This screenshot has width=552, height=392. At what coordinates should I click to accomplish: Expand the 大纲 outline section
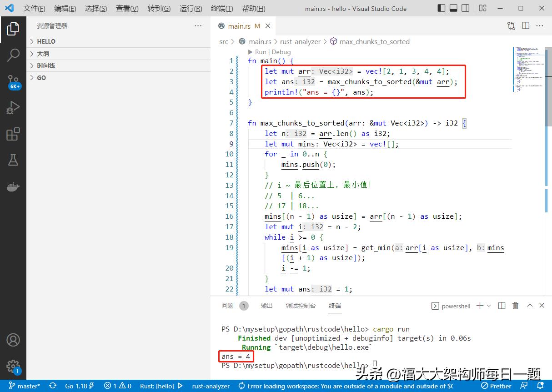point(43,54)
